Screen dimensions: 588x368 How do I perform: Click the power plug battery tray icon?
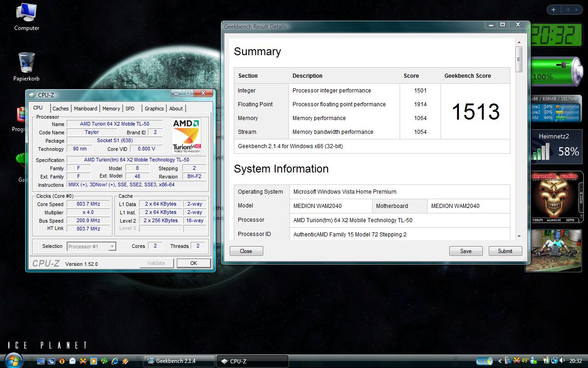pos(547,361)
